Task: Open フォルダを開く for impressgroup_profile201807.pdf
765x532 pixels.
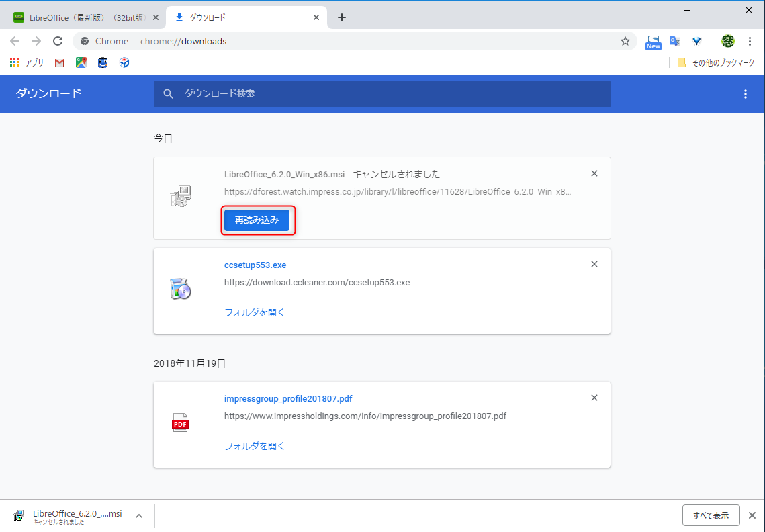Action: (255, 445)
